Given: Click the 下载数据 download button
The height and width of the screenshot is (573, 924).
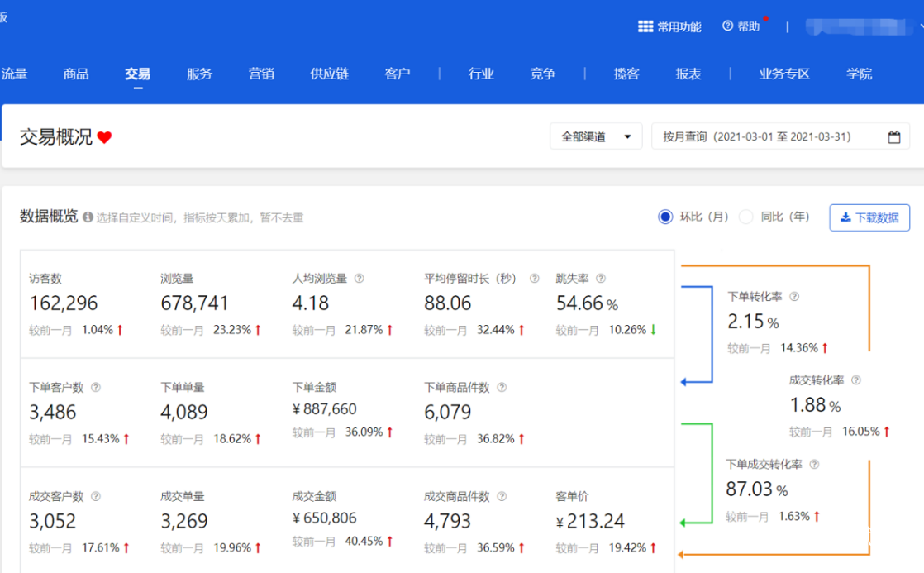Looking at the screenshot, I should 869,217.
